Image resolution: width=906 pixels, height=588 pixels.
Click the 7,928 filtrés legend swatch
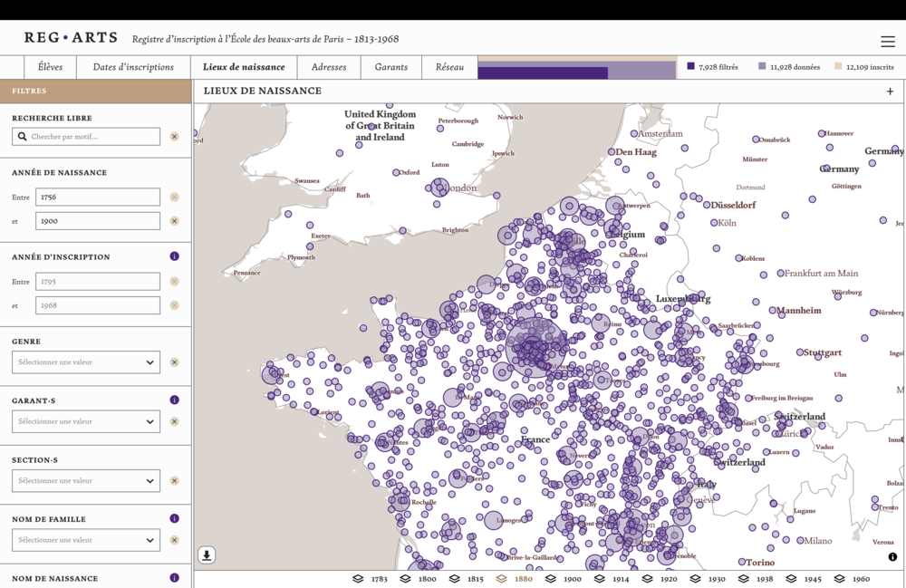(690, 66)
